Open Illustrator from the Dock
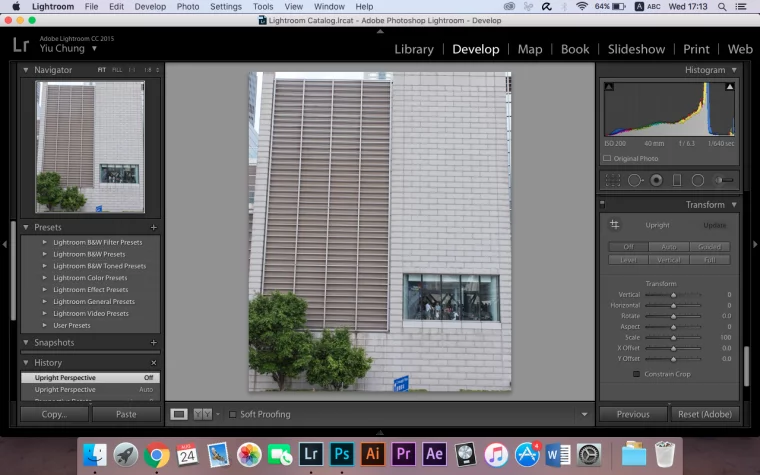Viewport: 760px width, 475px height. coord(373,454)
